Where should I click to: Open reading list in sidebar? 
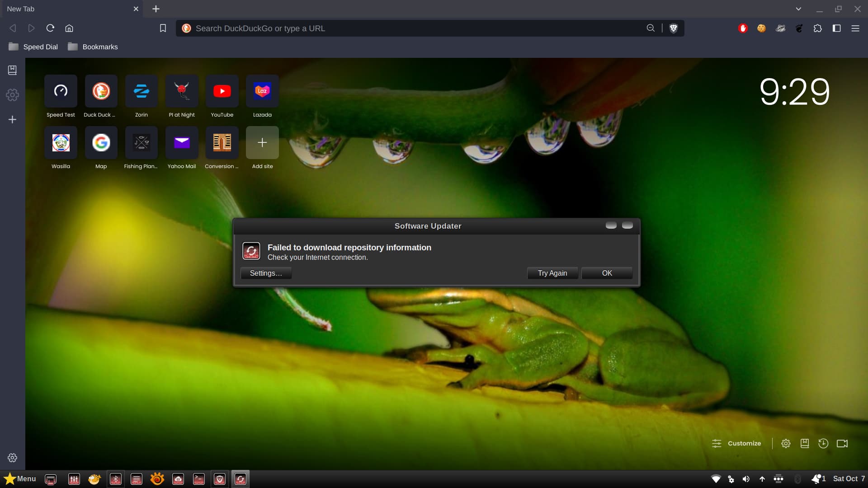[12, 70]
